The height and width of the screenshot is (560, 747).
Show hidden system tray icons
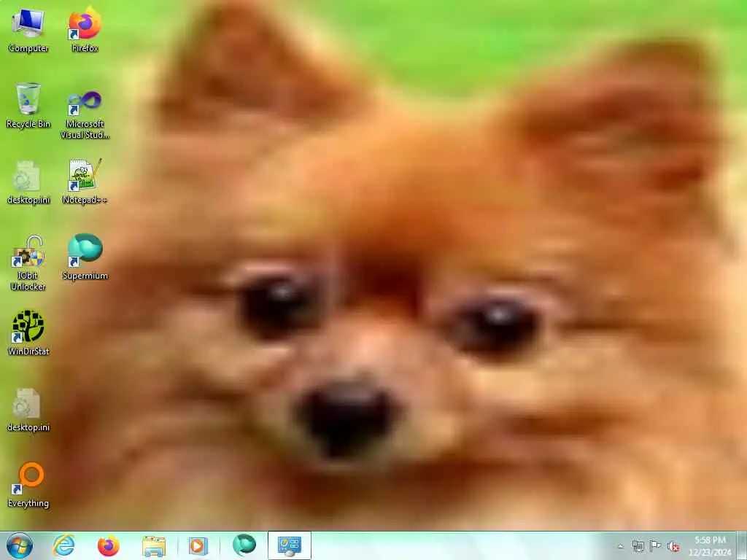tap(620, 546)
